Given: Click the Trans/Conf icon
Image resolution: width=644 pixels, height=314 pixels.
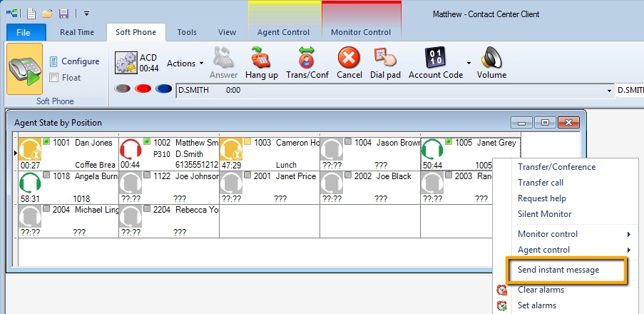Looking at the screenshot, I should coord(305,58).
